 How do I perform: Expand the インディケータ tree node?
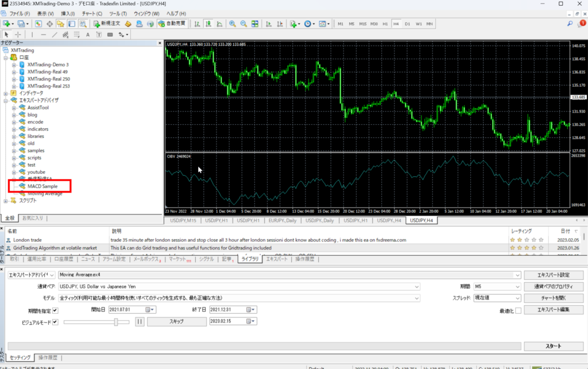tap(6, 93)
